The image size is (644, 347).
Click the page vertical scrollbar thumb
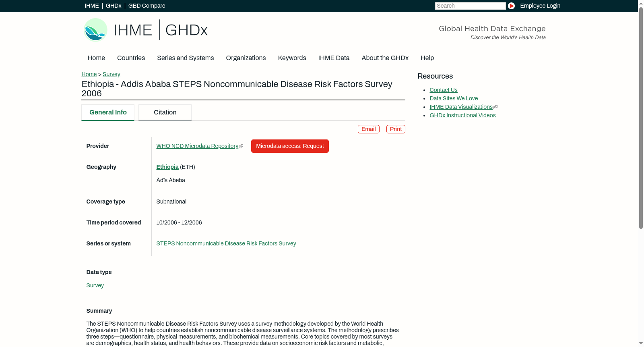click(641, 118)
